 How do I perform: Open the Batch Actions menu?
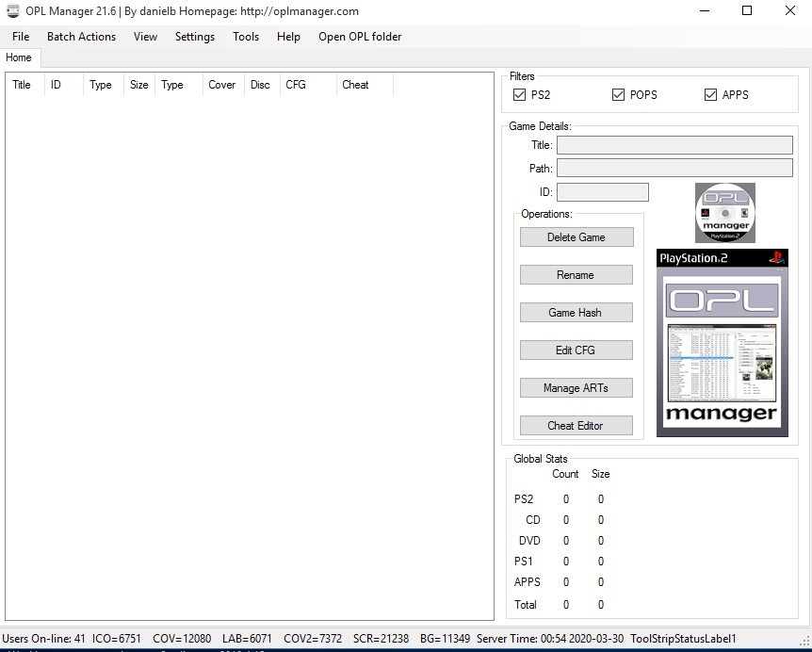coord(81,37)
